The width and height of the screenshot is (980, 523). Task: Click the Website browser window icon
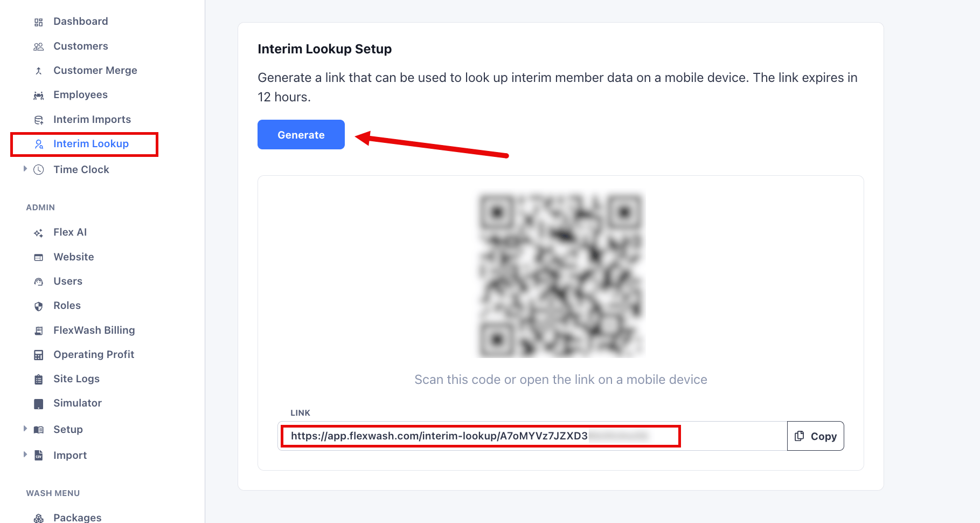click(38, 258)
